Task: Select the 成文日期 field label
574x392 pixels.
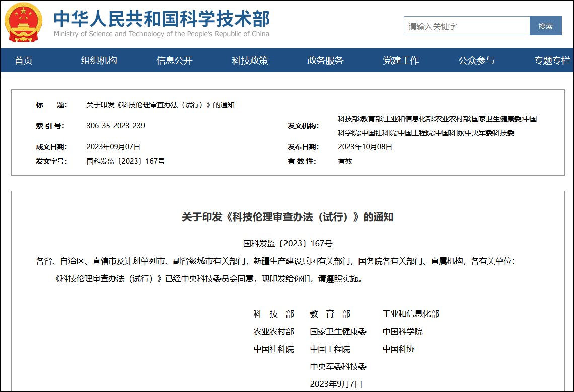Action: click(51, 147)
